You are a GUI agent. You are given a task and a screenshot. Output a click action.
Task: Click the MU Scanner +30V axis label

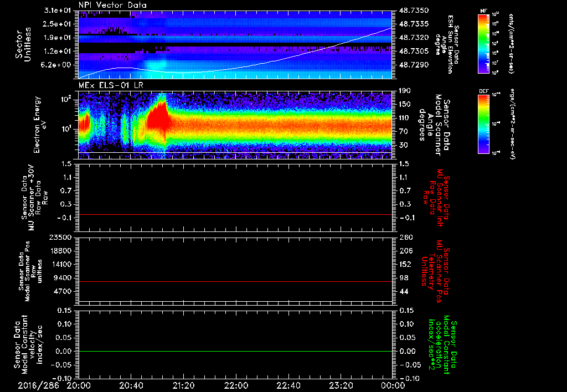pyautogui.click(x=34, y=198)
